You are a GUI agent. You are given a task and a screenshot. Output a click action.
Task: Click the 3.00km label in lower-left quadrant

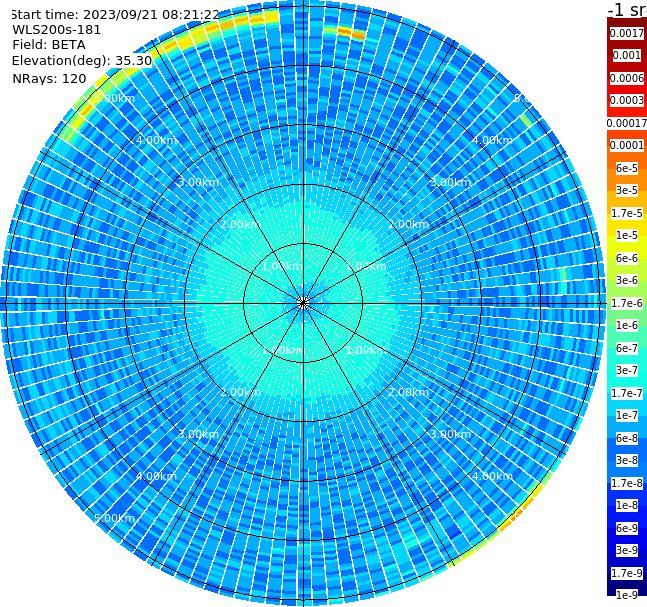click(x=198, y=434)
